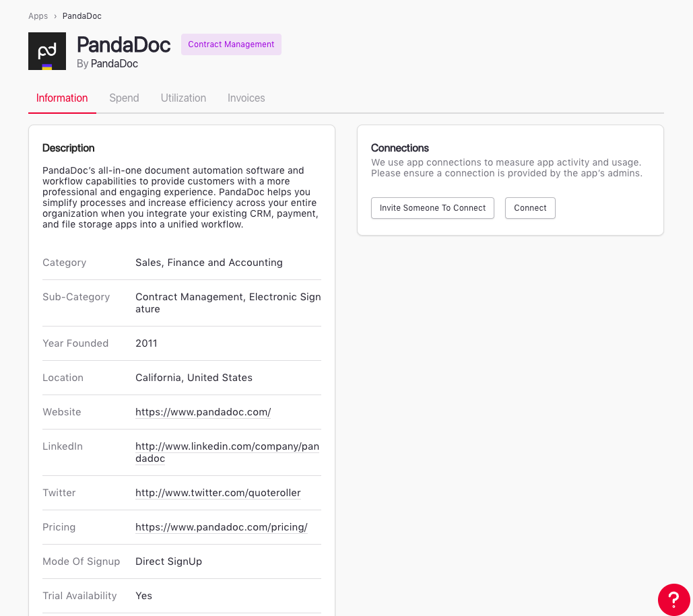Screen dimensions: 693x616
Task: Click the Year Founded label
Action: coord(75,343)
